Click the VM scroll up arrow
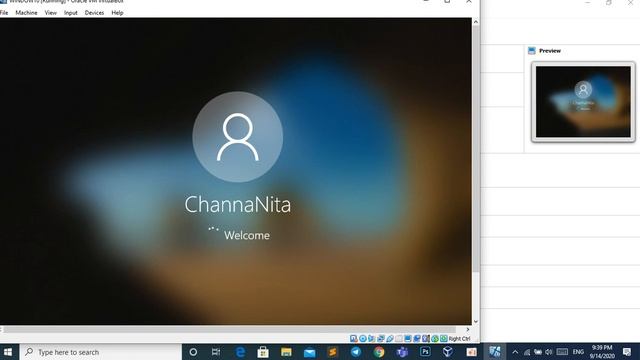This screenshot has width=640, height=360. click(x=476, y=22)
